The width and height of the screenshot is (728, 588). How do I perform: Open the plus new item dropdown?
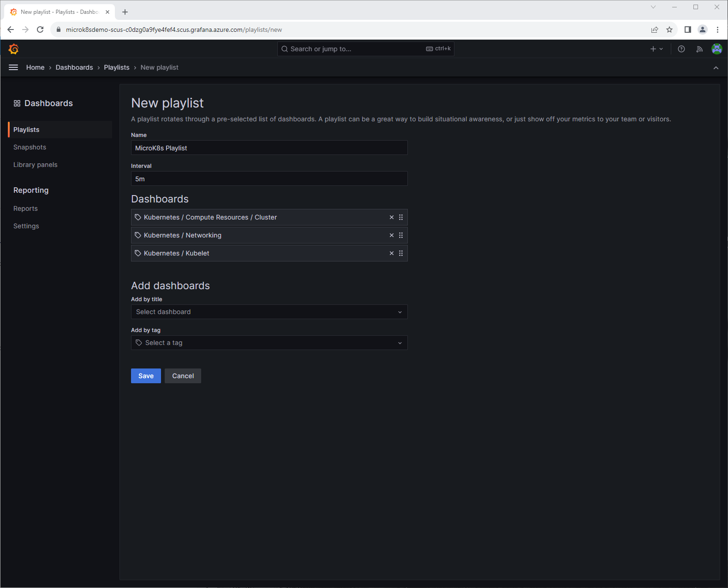[656, 49]
